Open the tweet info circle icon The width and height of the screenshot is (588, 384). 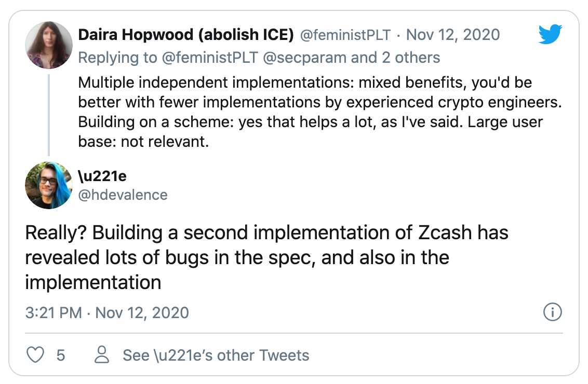552,312
